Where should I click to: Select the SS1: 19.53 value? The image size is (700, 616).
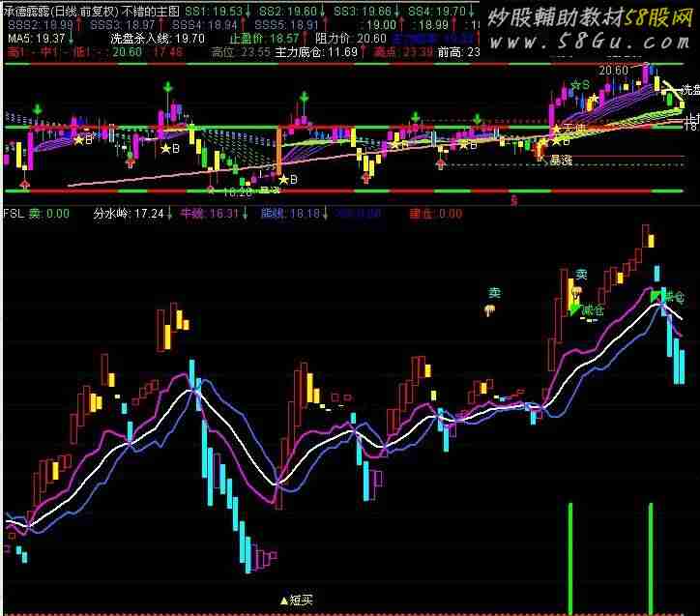214,12
